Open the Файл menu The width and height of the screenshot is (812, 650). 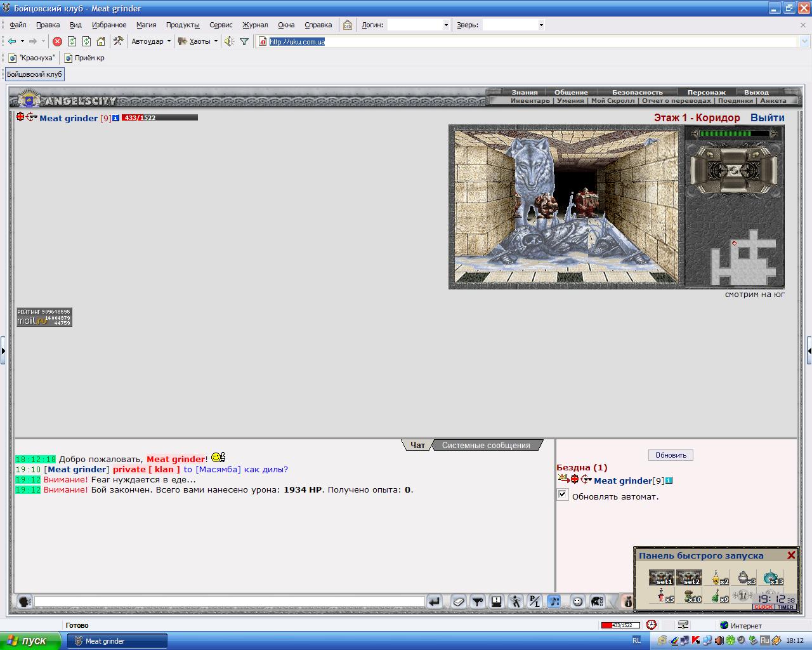click(x=18, y=25)
